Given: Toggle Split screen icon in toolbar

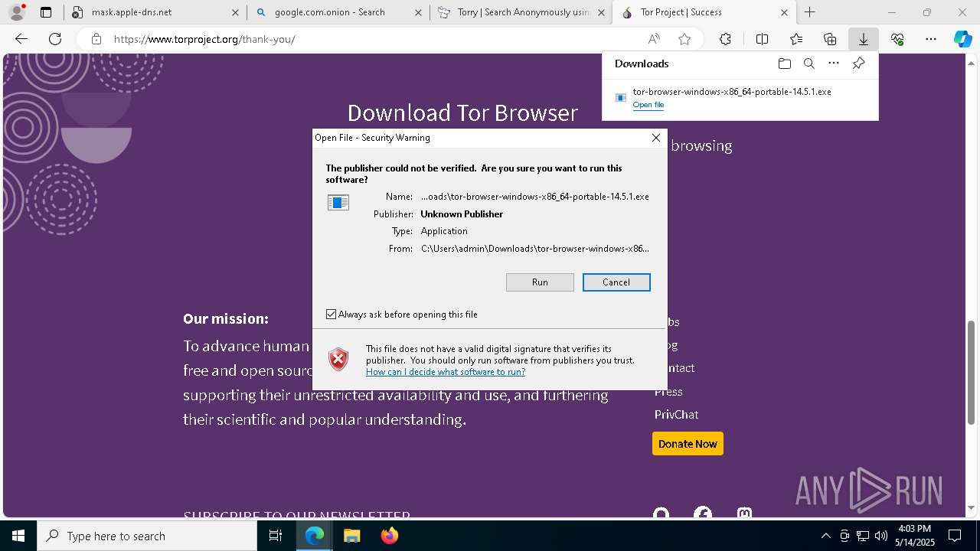Looking at the screenshot, I should pyautogui.click(x=762, y=39).
